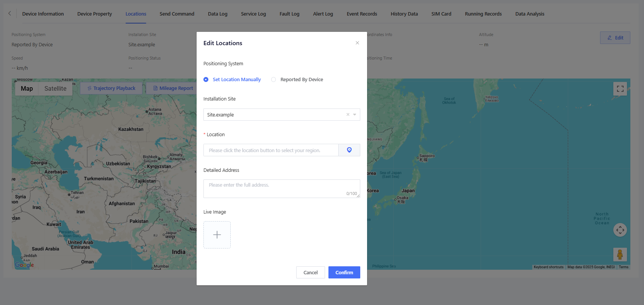Viewport: 644px width, 305px height.
Task: Select the Reported By Device option
Action: pos(274,80)
